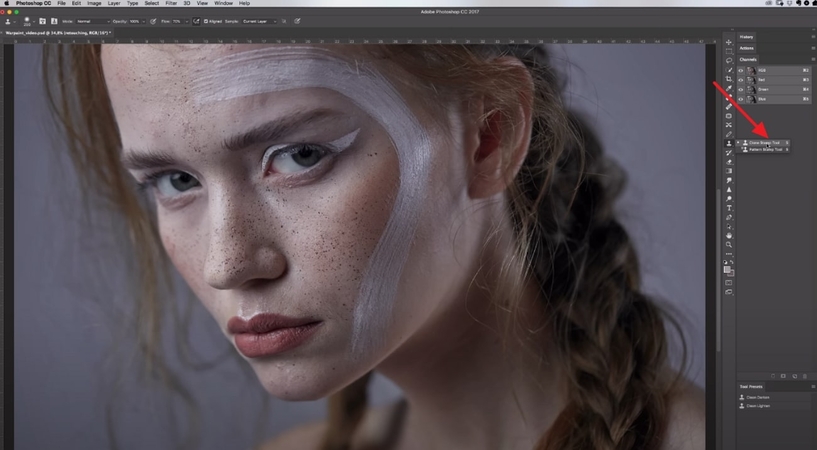Viewport: 817px width, 450px height.
Task: Select the Zoom tool
Action: pos(729,245)
